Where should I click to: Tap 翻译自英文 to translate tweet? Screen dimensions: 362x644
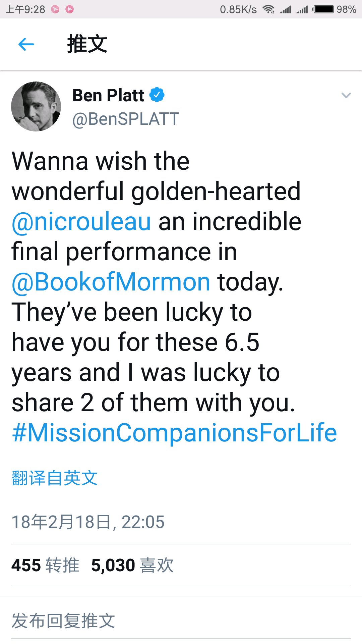pyautogui.click(x=55, y=478)
